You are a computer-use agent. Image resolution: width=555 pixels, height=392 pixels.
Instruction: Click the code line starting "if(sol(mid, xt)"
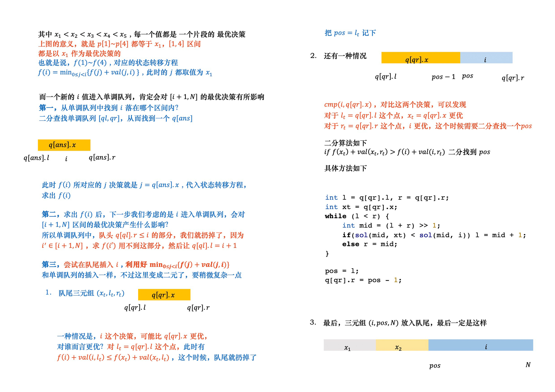[434, 235]
